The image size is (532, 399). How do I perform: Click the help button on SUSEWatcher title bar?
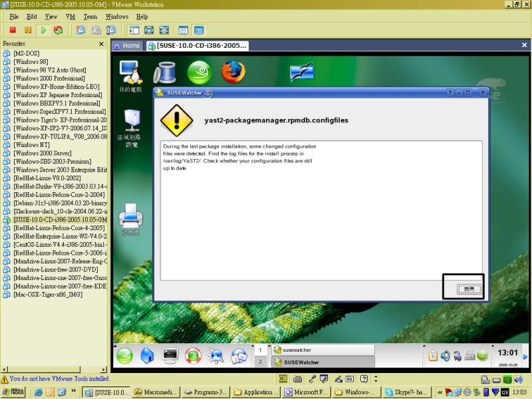tap(450, 92)
